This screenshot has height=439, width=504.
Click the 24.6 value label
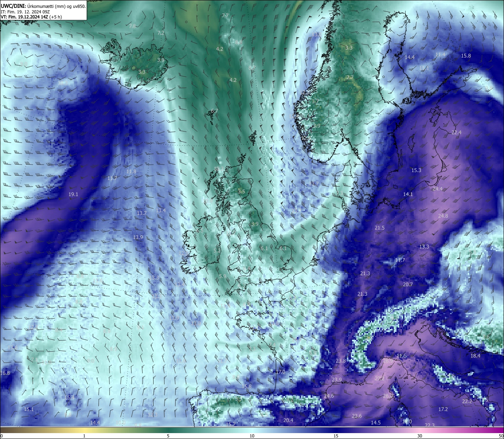point(329,396)
